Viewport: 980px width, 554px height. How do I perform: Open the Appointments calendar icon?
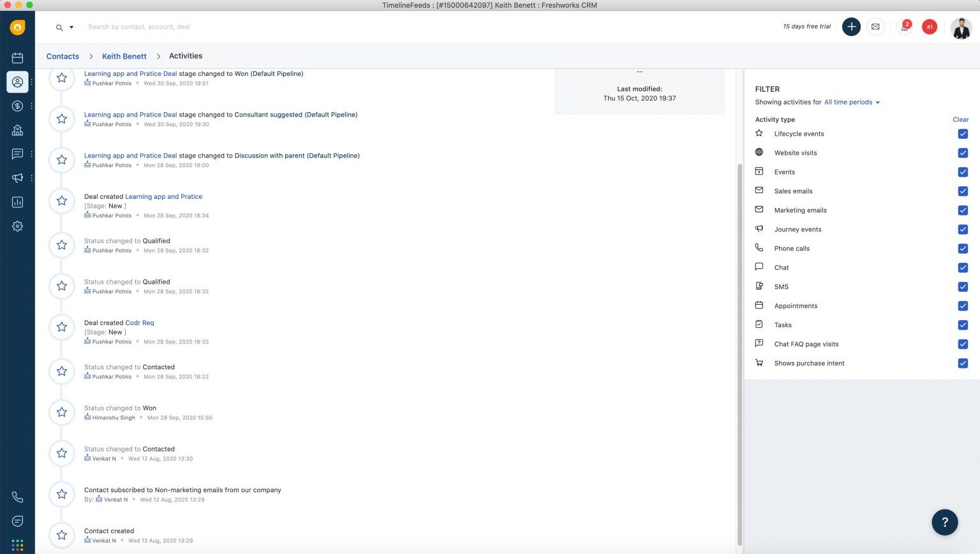(17, 57)
